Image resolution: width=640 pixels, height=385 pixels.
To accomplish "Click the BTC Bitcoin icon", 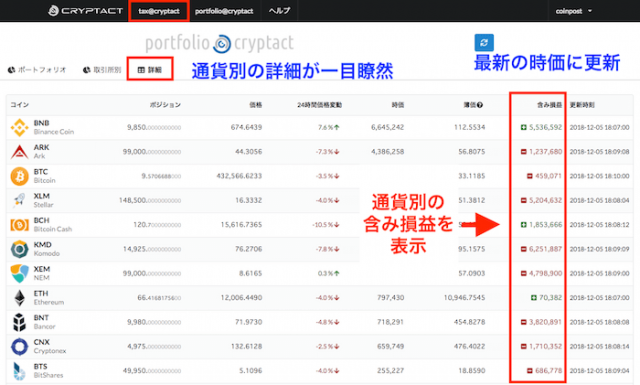I will (x=19, y=176).
